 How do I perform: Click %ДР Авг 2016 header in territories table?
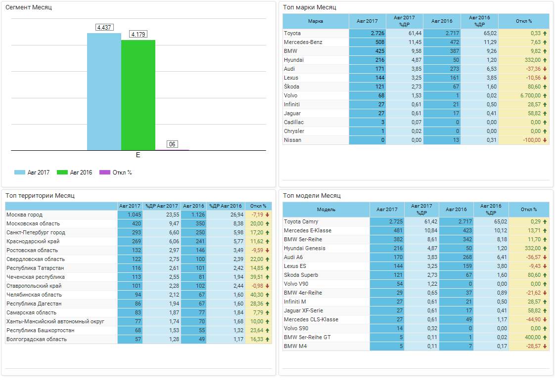226,206
